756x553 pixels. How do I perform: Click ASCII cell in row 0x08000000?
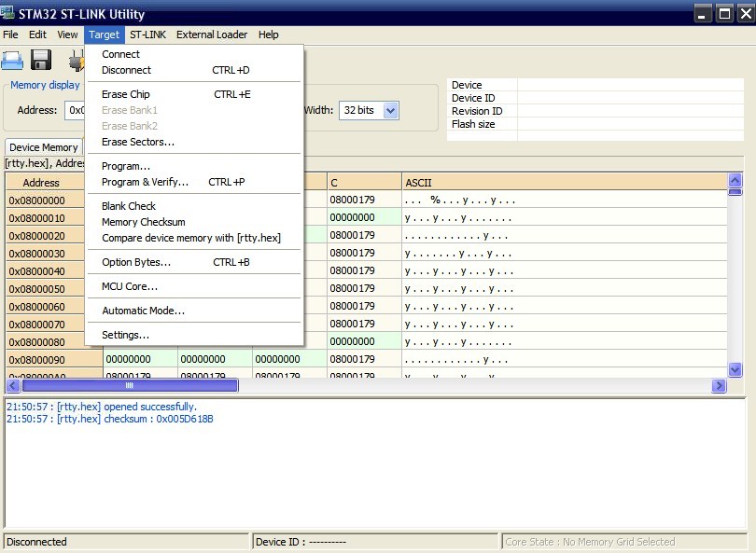565,200
